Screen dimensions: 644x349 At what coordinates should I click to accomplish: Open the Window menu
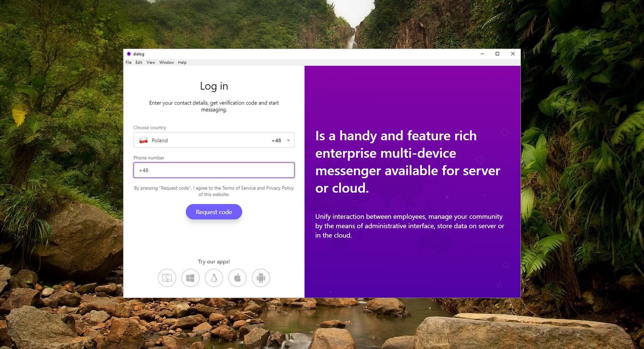[167, 63]
